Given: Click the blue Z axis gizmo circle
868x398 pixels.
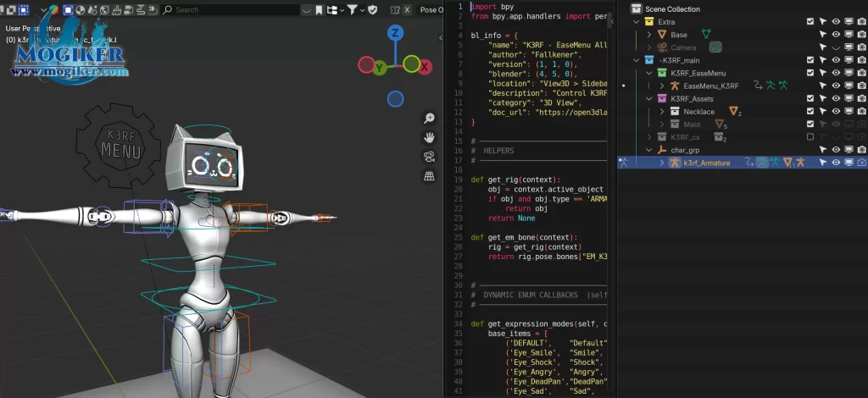Looking at the screenshot, I should point(395,33).
